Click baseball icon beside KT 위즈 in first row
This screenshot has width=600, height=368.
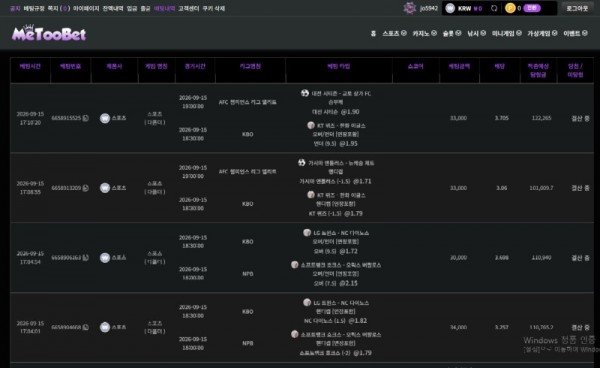pos(311,125)
